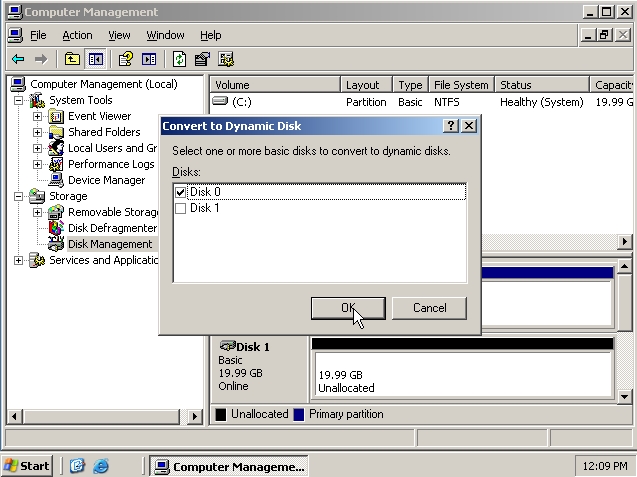The width and height of the screenshot is (637, 477).
Task: Open the Window menu
Action: (x=165, y=35)
